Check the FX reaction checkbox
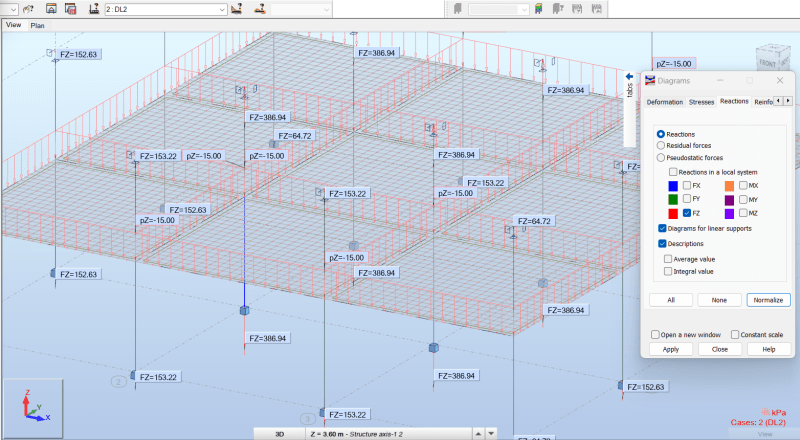The height and width of the screenshot is (440, 800). (x=687, y=185)
